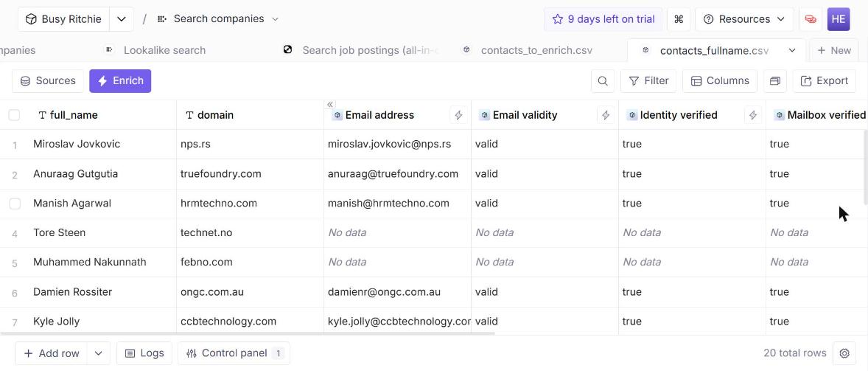Screen dimensions: 868x371
Task: Click the technet.no domain cell
Action: click(251, 232)
